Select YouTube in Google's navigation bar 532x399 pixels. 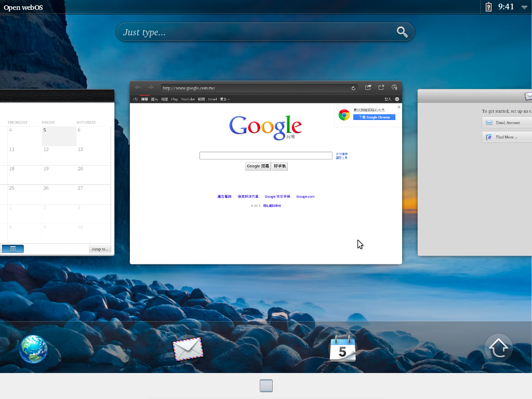[188, 99]
